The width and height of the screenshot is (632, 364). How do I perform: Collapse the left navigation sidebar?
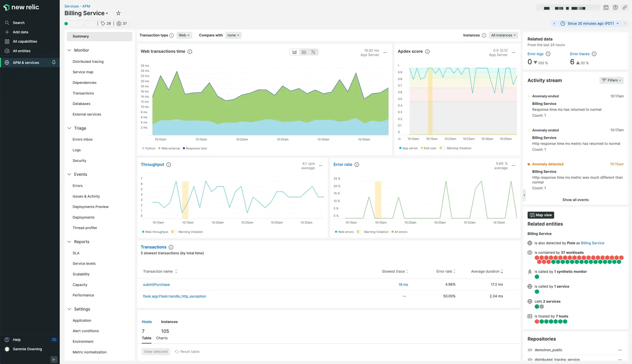tap(54, 359)
